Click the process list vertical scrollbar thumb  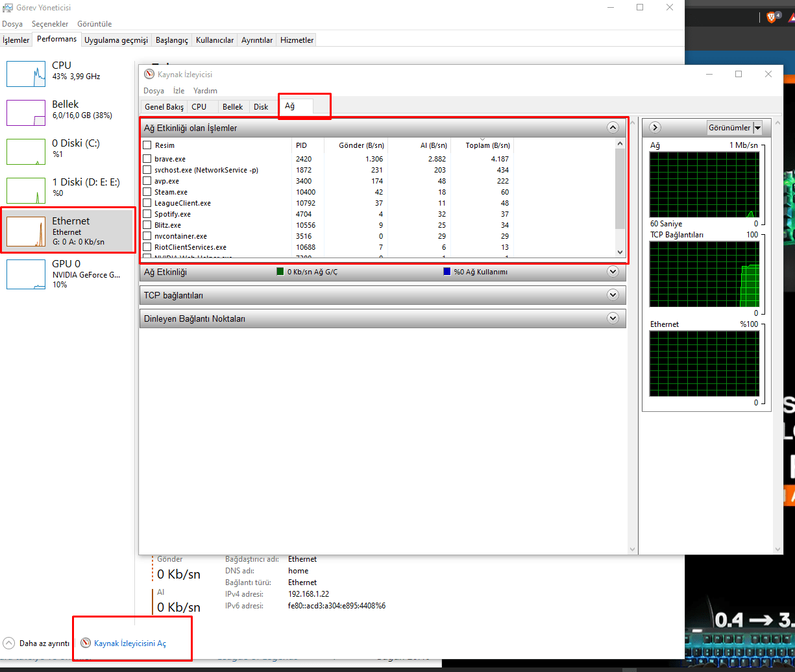click(620, 188)
